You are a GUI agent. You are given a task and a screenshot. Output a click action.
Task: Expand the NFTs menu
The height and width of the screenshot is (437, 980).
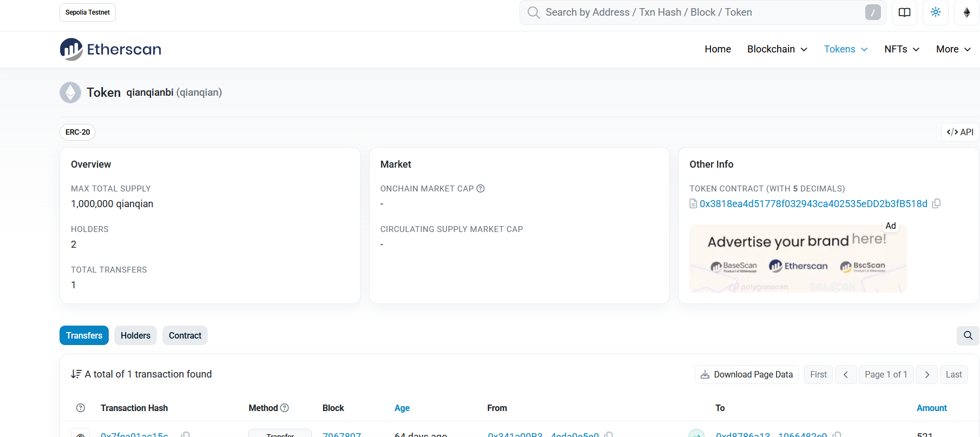point(902,49)
